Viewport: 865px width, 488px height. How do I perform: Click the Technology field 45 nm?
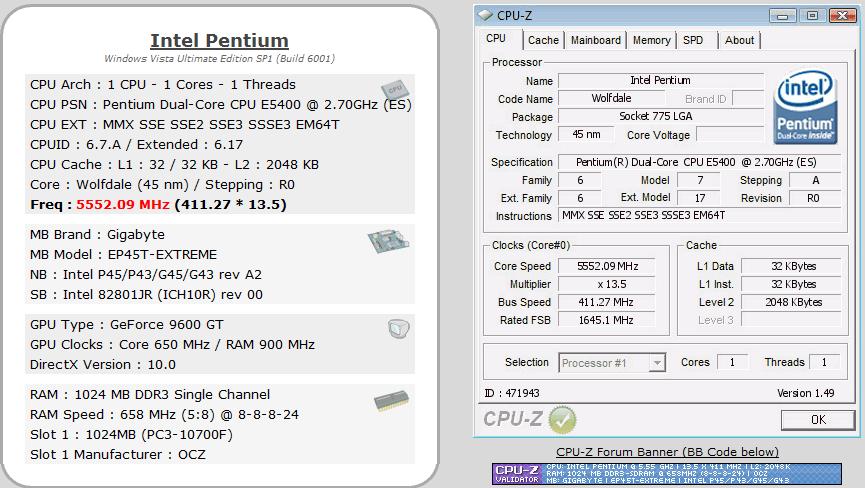[x=586, y=134]
